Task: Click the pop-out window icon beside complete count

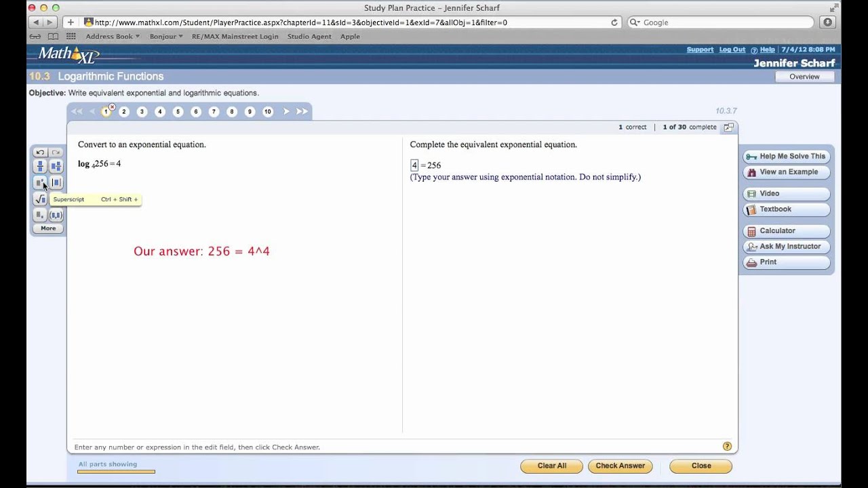Action: tap(729, 127)
